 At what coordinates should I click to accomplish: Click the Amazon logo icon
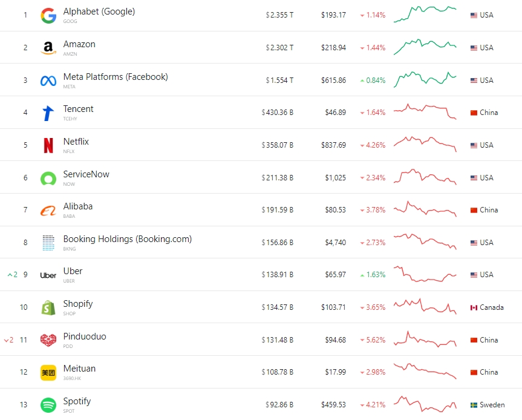48,48
